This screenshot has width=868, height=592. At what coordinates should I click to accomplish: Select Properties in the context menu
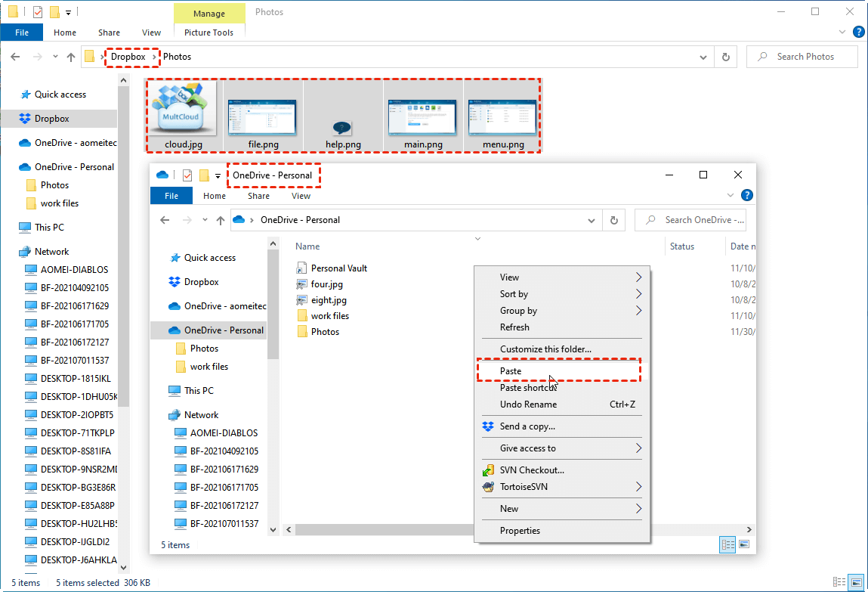pos(520,531)
